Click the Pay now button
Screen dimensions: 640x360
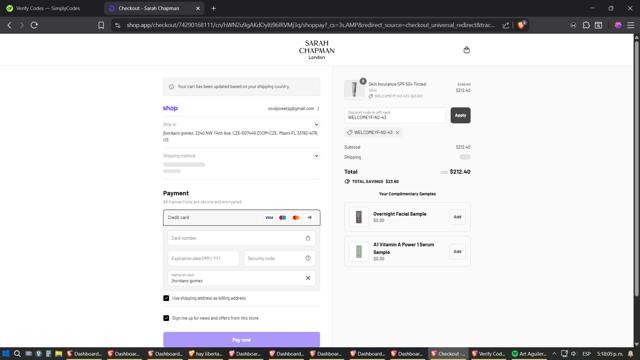tap(242, 340)
